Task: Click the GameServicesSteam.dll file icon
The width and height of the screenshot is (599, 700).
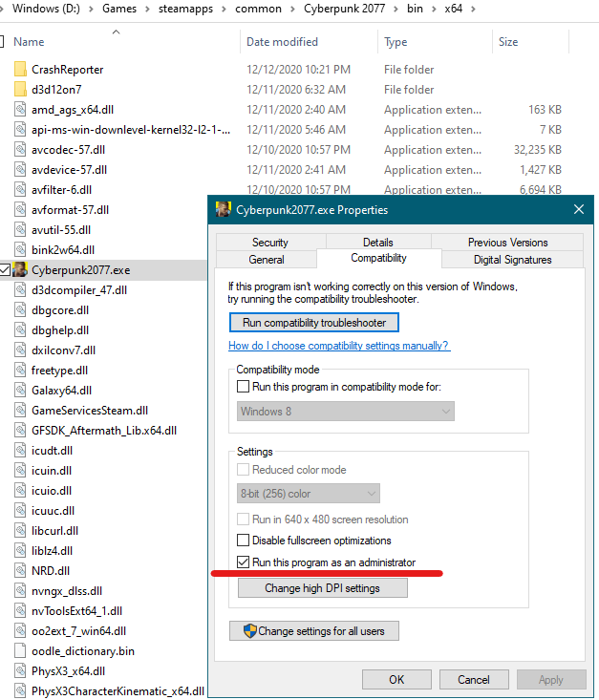Action: point(20,411)
